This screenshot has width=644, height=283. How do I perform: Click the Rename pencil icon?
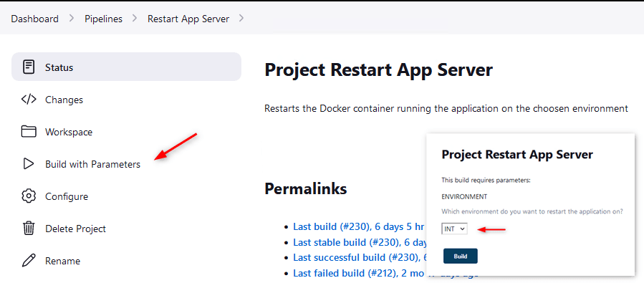coord(29,260)
